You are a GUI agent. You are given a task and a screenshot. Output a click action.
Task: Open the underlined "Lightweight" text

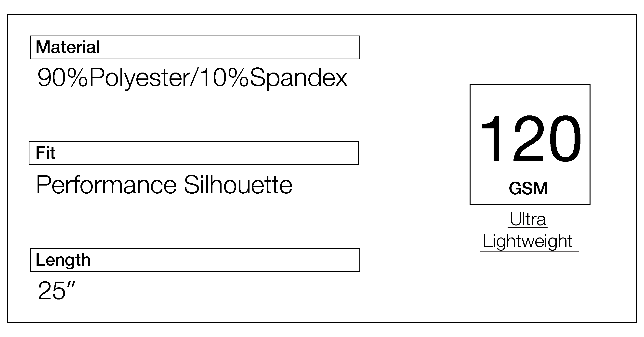527,241
